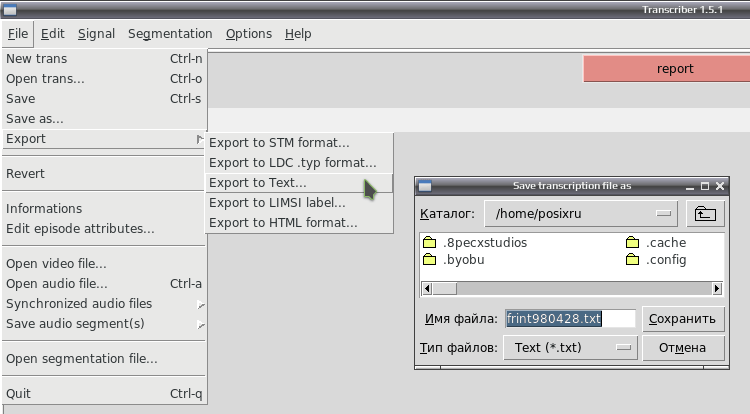Open the Help menu
The width and height of the screenshot is (750, 414).
[x=298, y=34]
